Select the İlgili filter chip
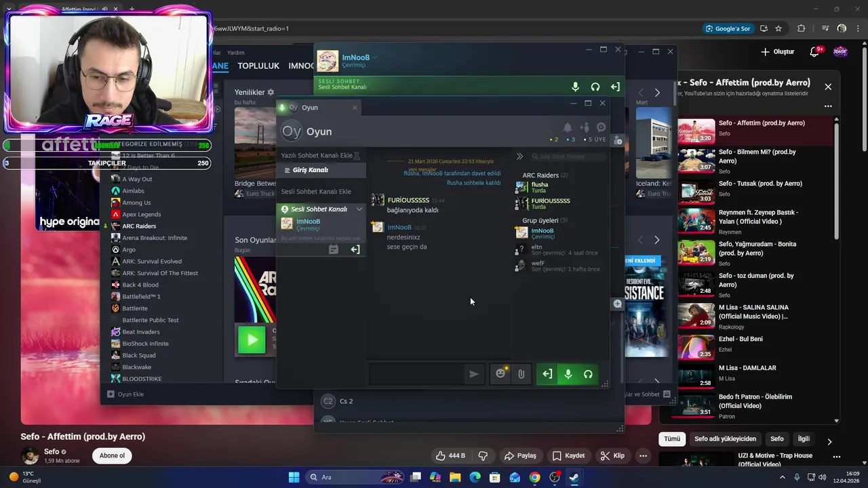Screen dimensions: 868x488 [804, 439]
